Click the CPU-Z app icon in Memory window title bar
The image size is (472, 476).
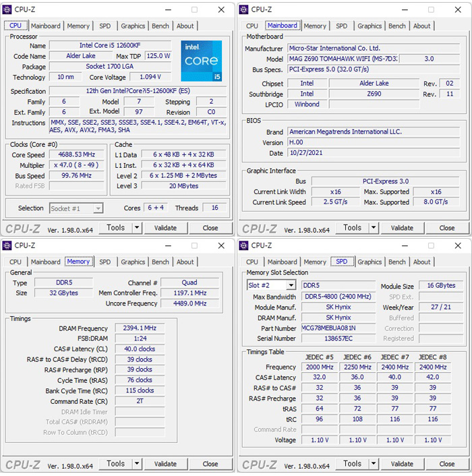click(x=7, y=245)
